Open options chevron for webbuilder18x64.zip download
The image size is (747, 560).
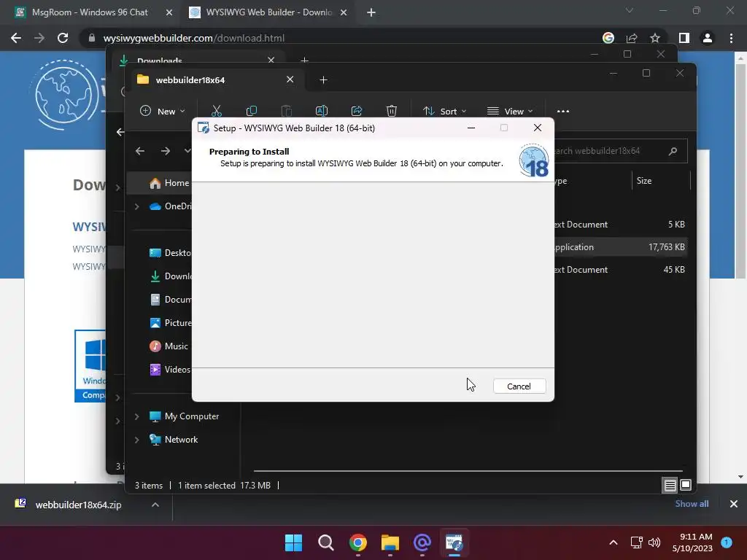[155, 505]
